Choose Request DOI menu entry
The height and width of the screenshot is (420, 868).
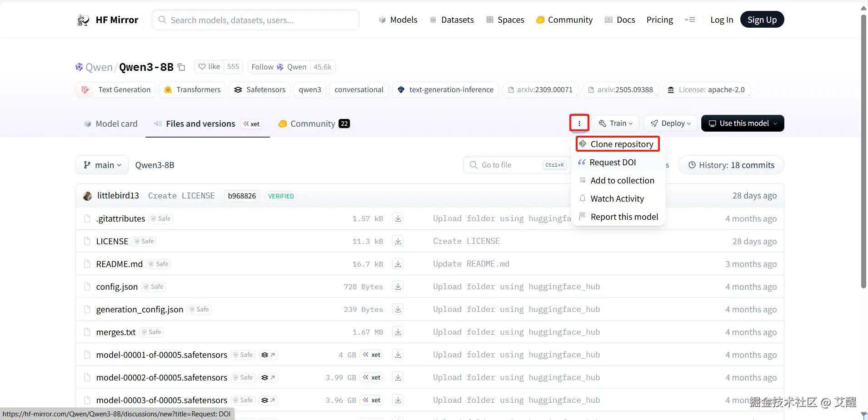(x=618, y=162)
